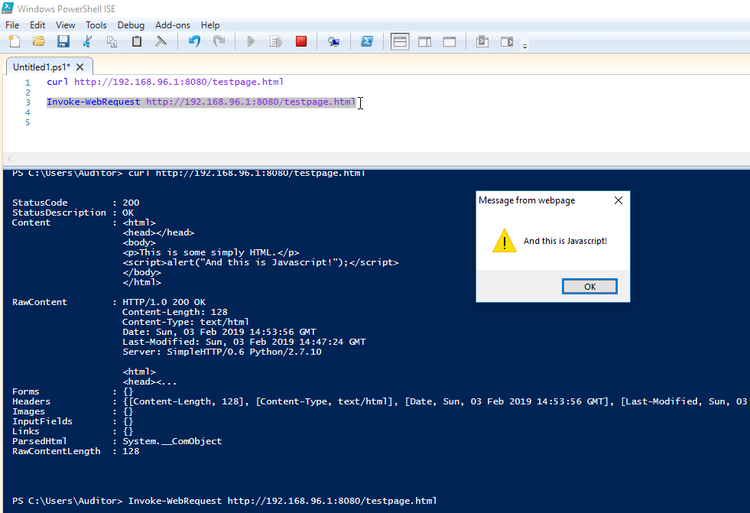Click OK in the webpage message dialog
This screenshot has width=750, height=513.
click(x=589, y=286)
